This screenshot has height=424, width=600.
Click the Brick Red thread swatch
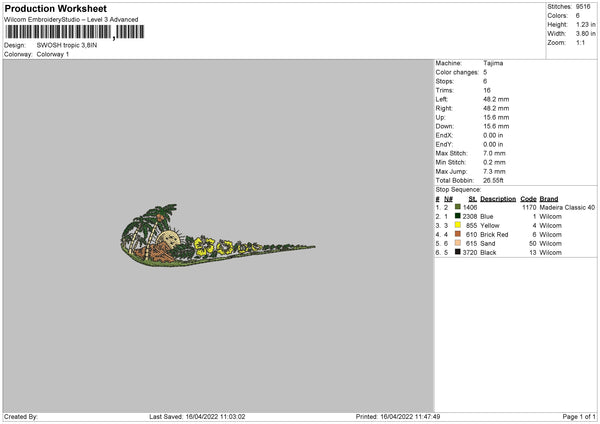click(x=458, y=234)
